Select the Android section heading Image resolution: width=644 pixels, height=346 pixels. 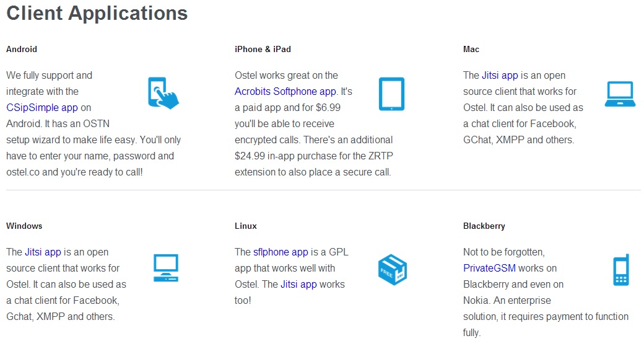(x=22, y=49)
